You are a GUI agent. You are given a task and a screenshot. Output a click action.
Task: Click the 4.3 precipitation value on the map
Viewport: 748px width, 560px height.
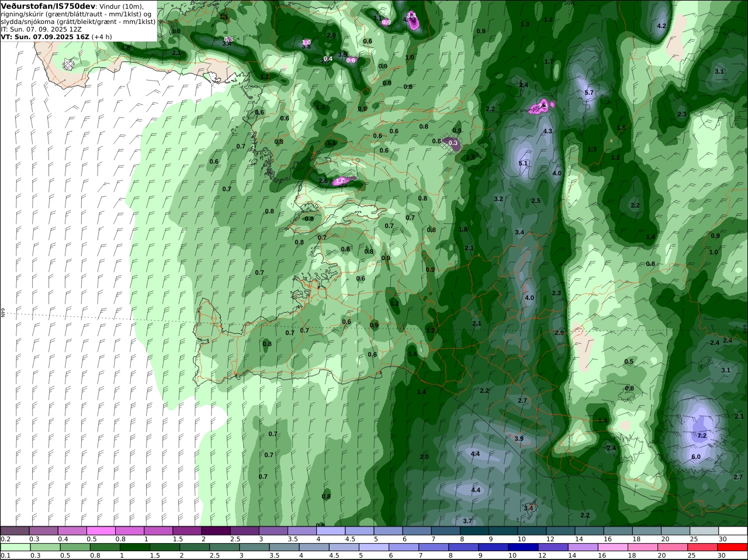pyautogui.click(x=548, y=132)
